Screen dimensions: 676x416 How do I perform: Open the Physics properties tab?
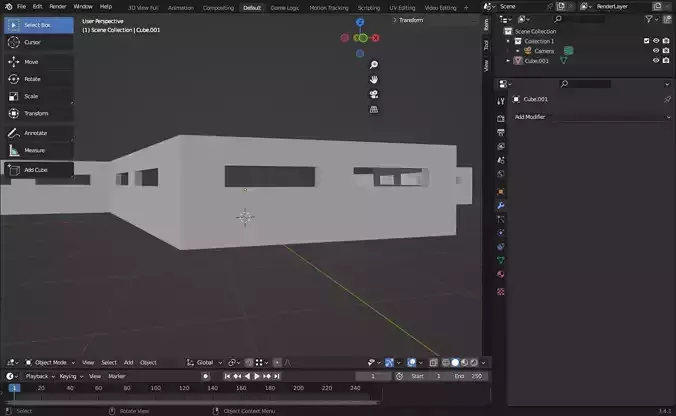(501, 233)
